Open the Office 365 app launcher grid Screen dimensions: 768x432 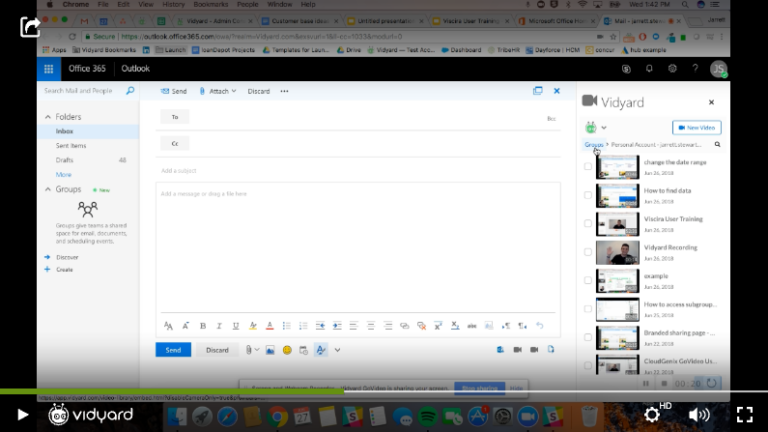coord(48,69)
